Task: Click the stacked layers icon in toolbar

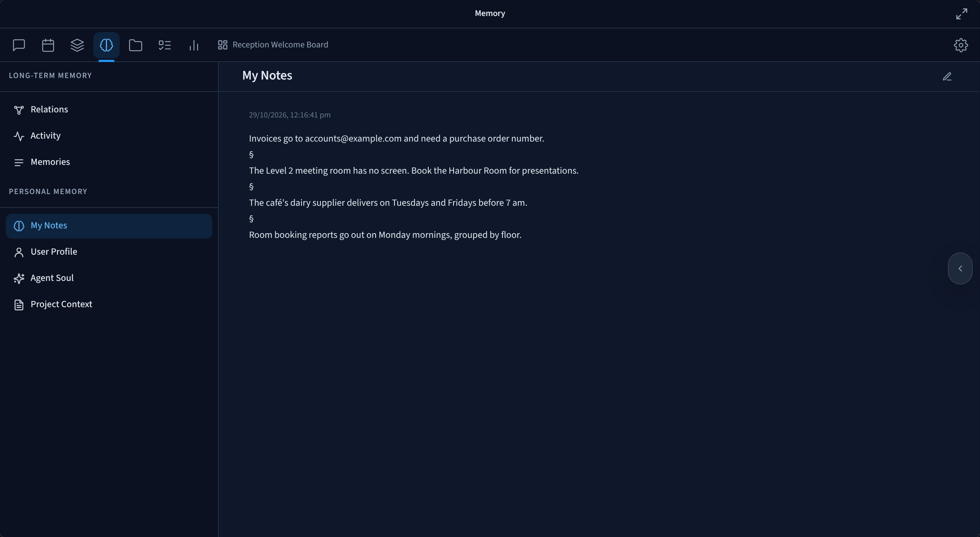Action: (77, 45)
